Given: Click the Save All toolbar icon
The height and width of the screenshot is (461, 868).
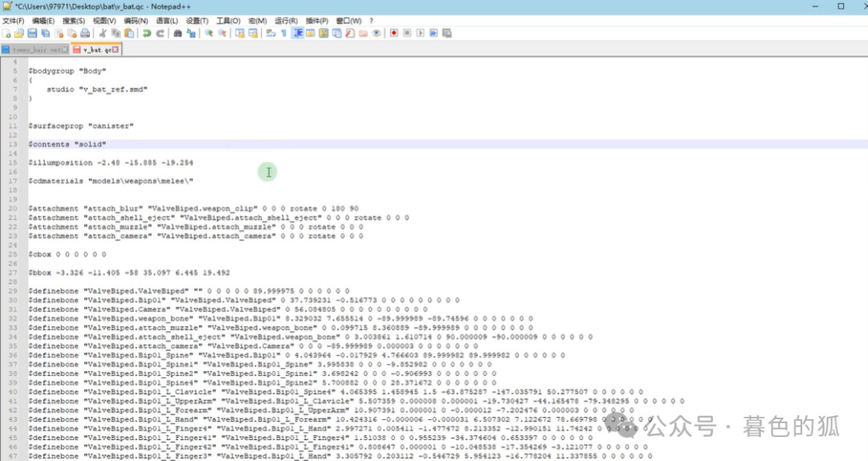Looking at the screenshot, I should coord(45,33).
